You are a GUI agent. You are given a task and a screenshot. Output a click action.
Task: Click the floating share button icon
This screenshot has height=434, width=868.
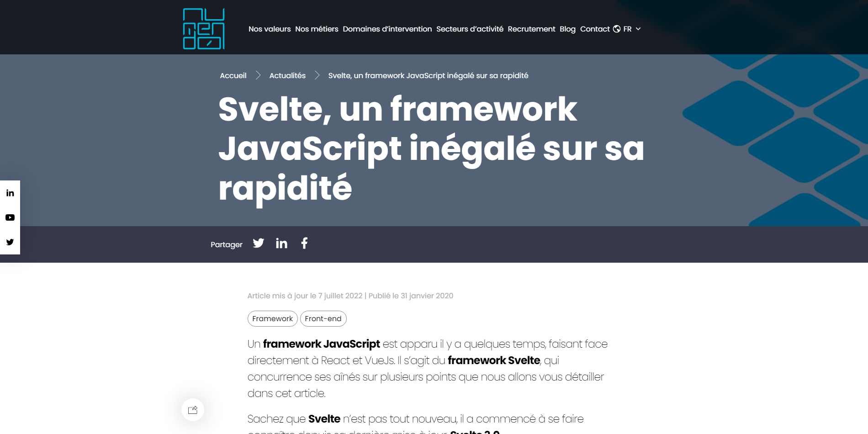(x=193, y=410)
